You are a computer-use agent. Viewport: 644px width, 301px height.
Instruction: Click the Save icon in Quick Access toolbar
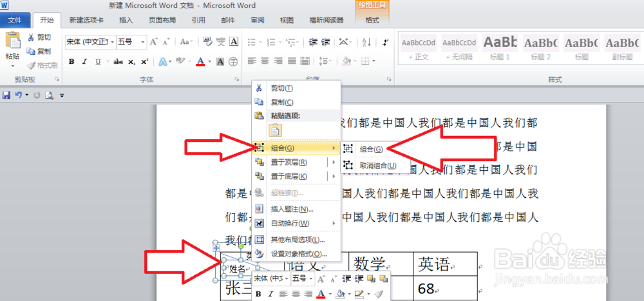coord(6,95)
